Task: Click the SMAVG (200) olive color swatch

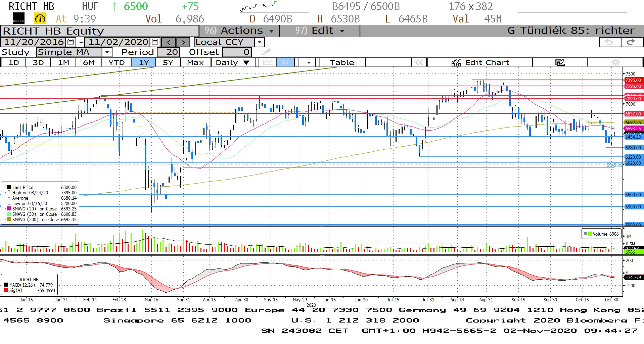Action: 9,219
